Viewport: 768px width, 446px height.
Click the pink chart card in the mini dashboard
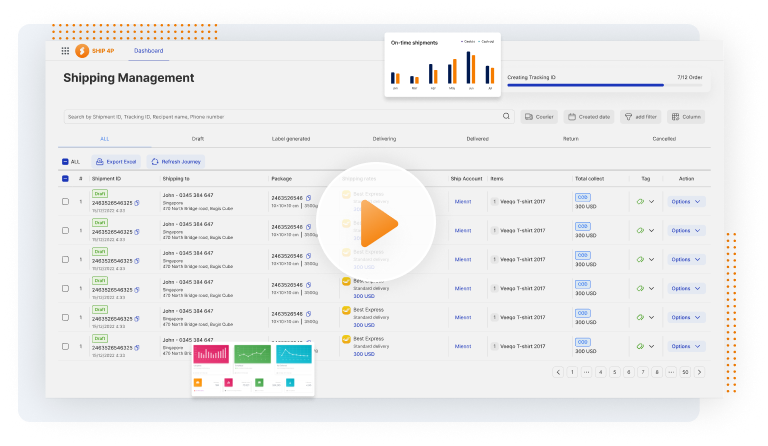click(211, 353)
